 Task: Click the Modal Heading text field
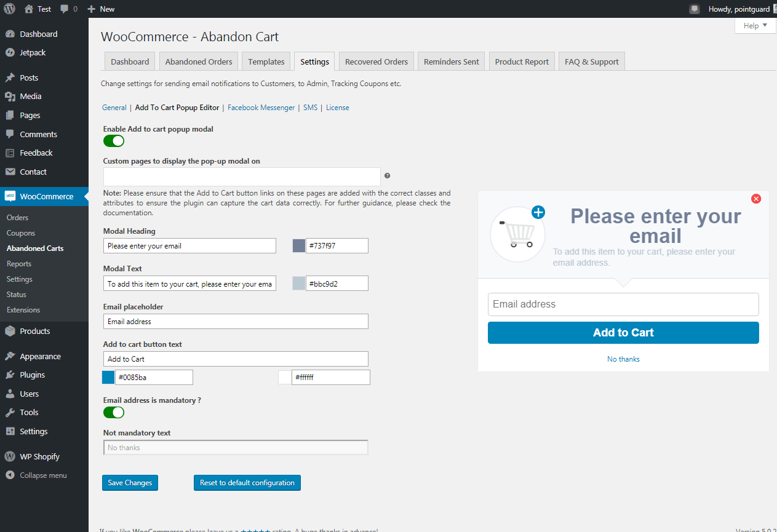tap(189, 246)
